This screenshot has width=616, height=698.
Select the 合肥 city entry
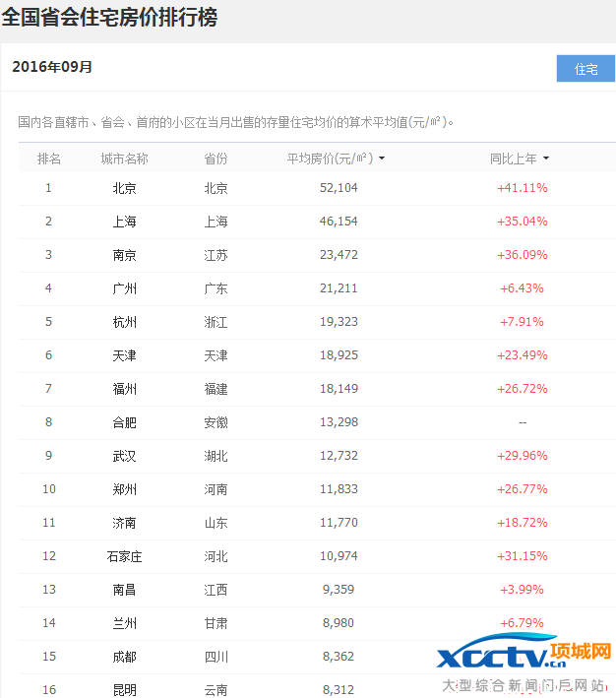coord(124,422)
